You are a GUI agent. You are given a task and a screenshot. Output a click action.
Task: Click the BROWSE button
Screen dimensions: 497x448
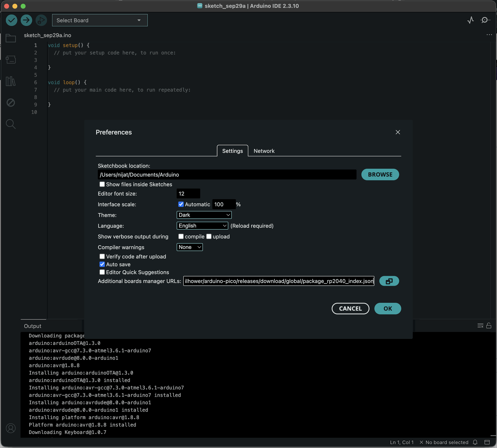(x=380, y=175)
